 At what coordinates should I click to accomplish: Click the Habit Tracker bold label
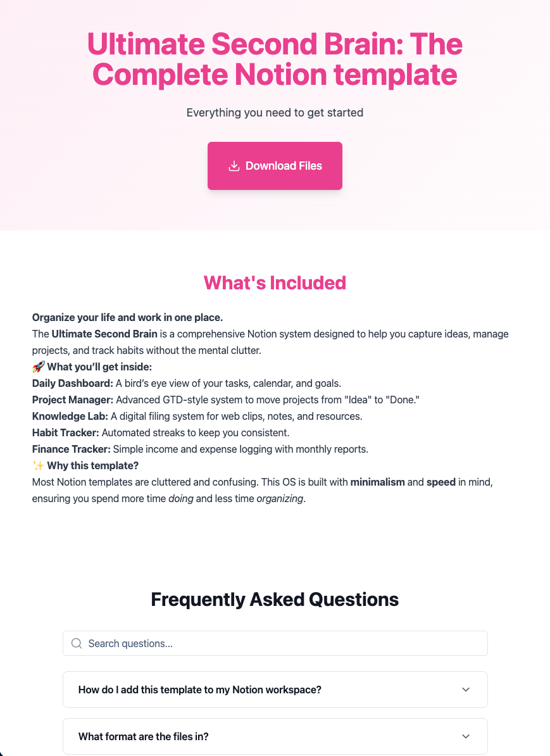[66, 432]
